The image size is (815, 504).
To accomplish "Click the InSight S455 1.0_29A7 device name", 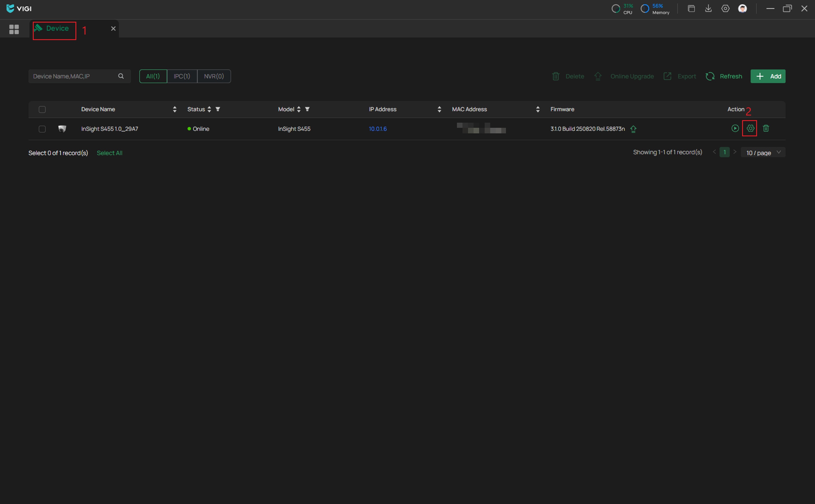I will (110, 129).
